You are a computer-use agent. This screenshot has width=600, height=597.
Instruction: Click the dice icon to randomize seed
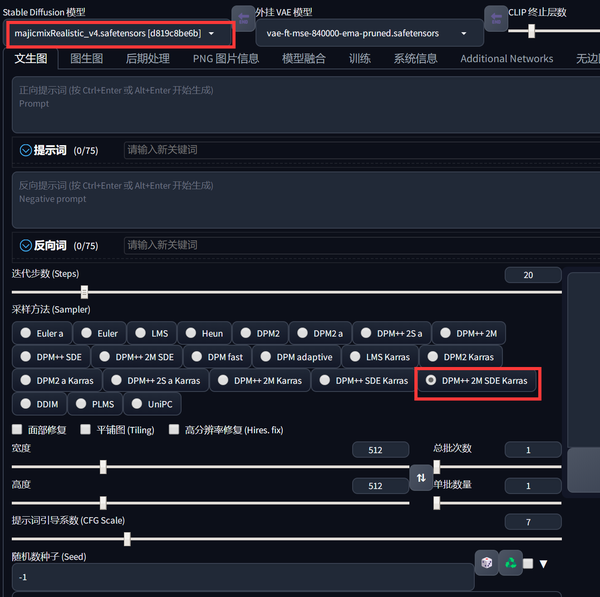click(x=486, y=563)
